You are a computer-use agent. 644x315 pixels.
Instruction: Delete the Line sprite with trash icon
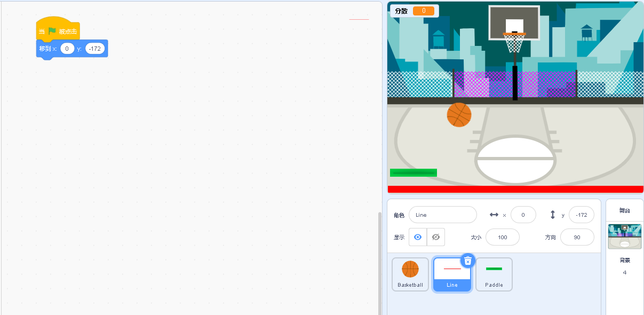coord(468,261)
